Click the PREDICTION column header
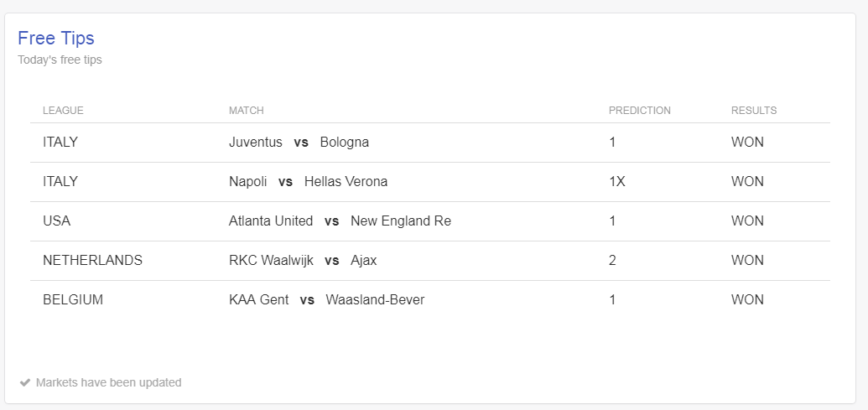Viewport: 868px width, 410px height. [x=639, y=111]
